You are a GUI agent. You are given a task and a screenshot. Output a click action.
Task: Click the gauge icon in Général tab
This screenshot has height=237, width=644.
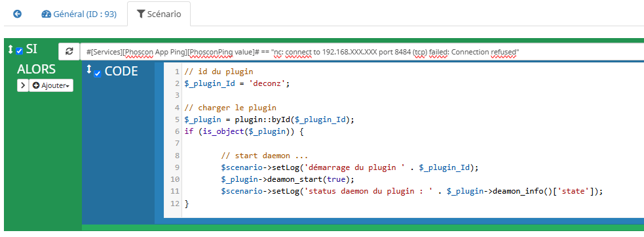click(47, 14)
